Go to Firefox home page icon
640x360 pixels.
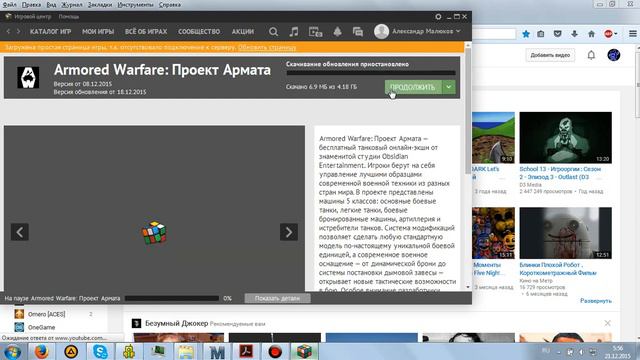[x=591, y=34]
